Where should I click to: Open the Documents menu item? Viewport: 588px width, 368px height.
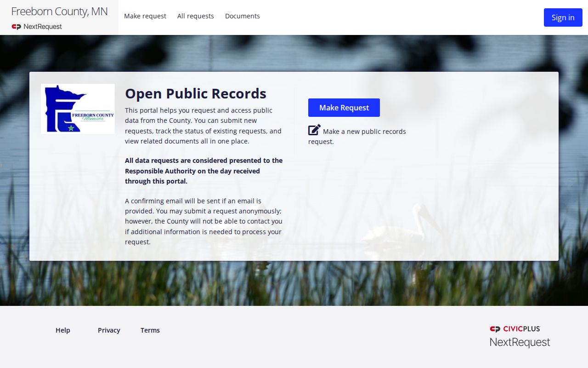[243, 16]
